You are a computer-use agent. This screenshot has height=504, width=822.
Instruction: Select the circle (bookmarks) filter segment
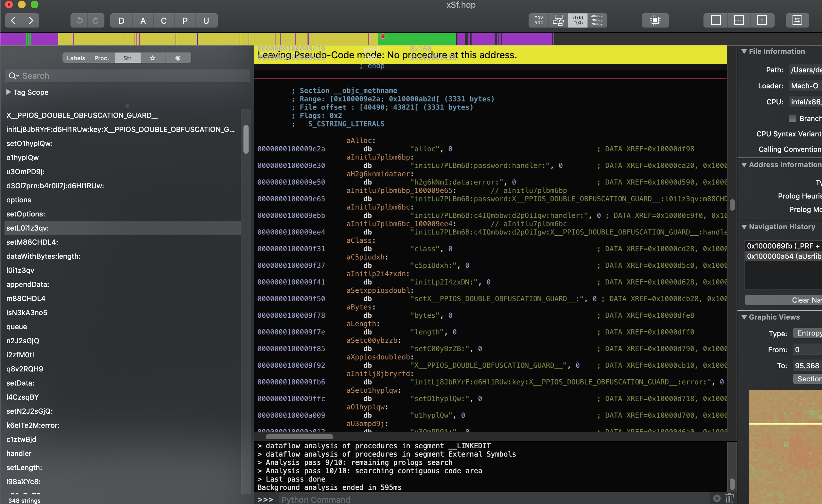pos(178,58)
